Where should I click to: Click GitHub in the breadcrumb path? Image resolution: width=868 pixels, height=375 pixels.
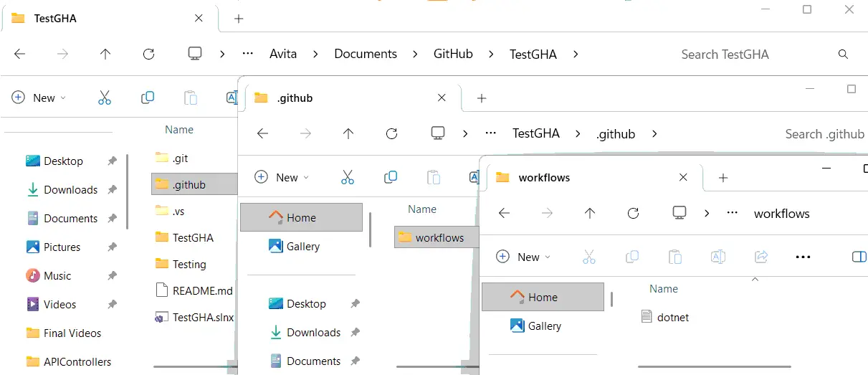pyautogui.click(x=453, y=54)
